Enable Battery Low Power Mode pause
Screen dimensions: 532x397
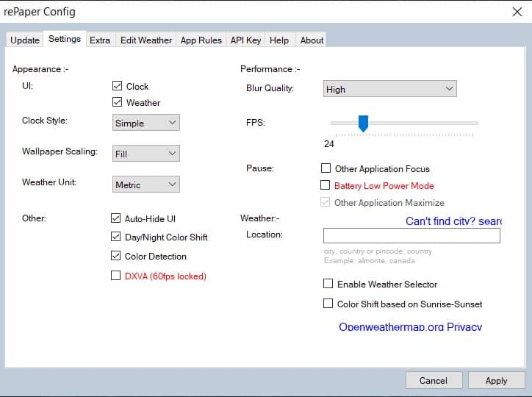(x=325, y=185)
